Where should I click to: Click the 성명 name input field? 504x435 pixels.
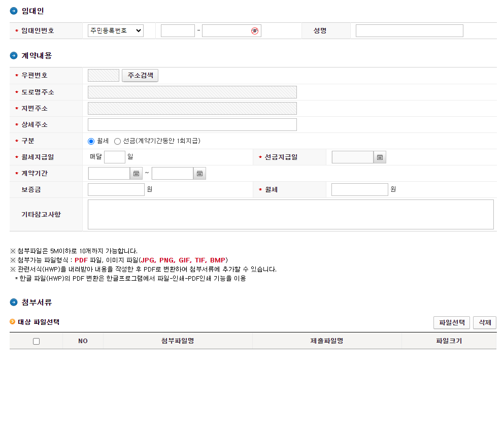(x=410, y=31)
